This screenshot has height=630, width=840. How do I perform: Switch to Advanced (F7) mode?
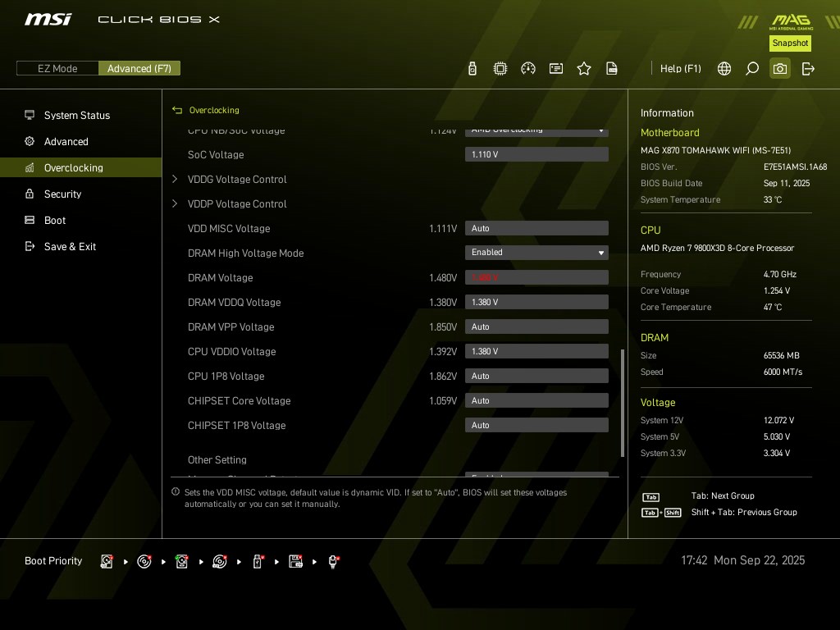[x=139, y=68]
